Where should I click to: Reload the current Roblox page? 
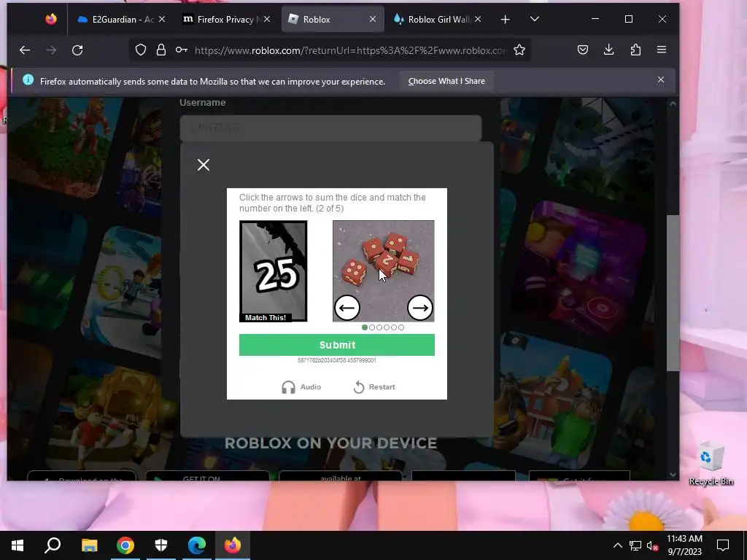pos(77,50)
